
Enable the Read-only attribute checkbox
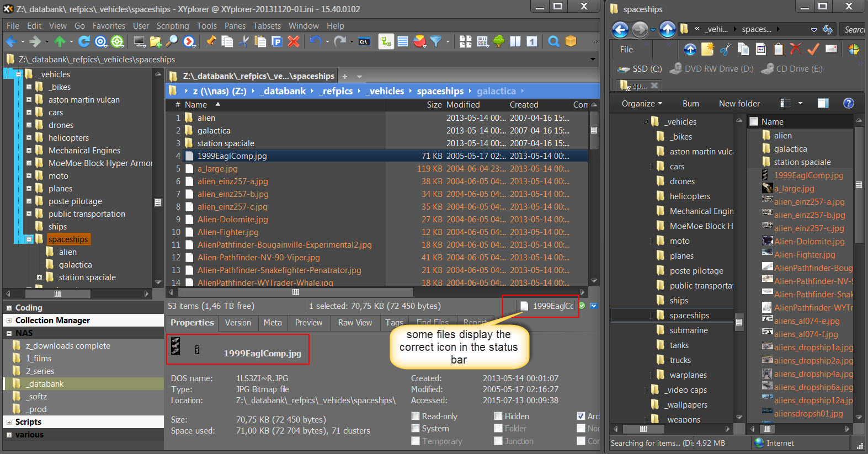(416, 416)
